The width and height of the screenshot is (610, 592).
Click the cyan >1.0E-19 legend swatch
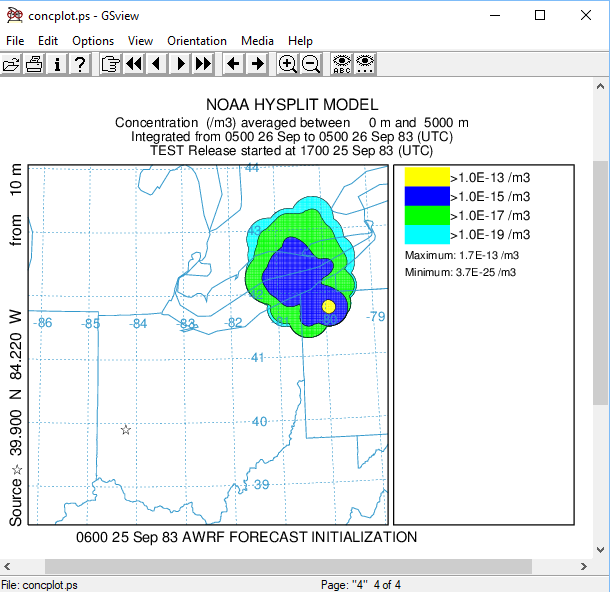[x=427, y=235]
